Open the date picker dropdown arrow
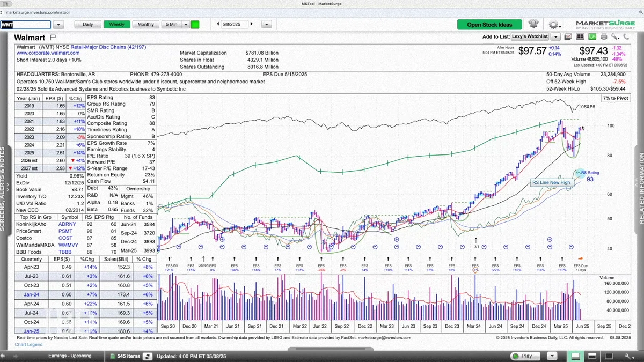 pos(267,25)
